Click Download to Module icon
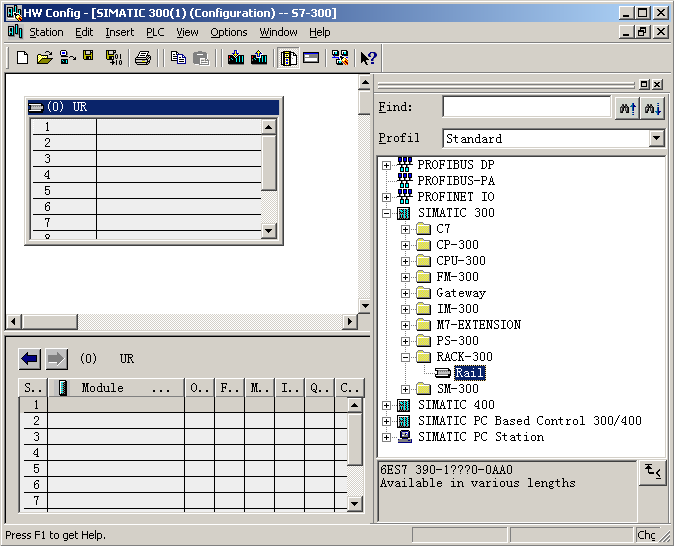 tap(236, 58)
